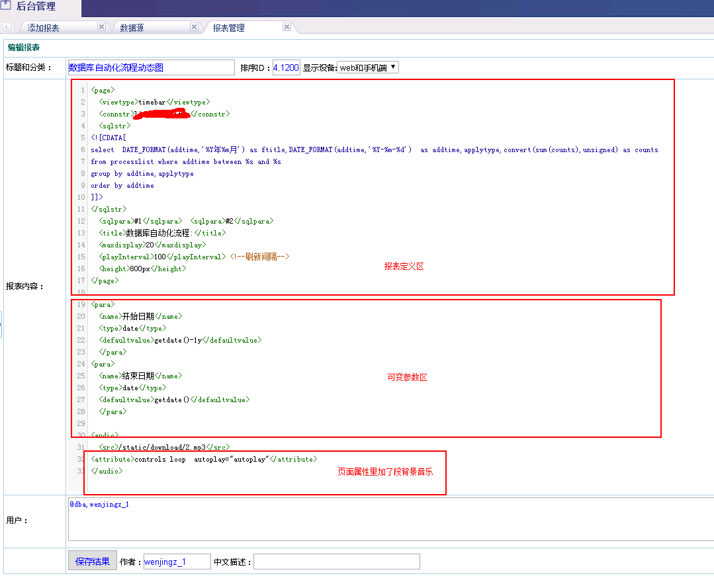The width and height of the screenshot is (714, 588).
Task: Select the 报表管理 tab
Action: [x=229, y=28]
